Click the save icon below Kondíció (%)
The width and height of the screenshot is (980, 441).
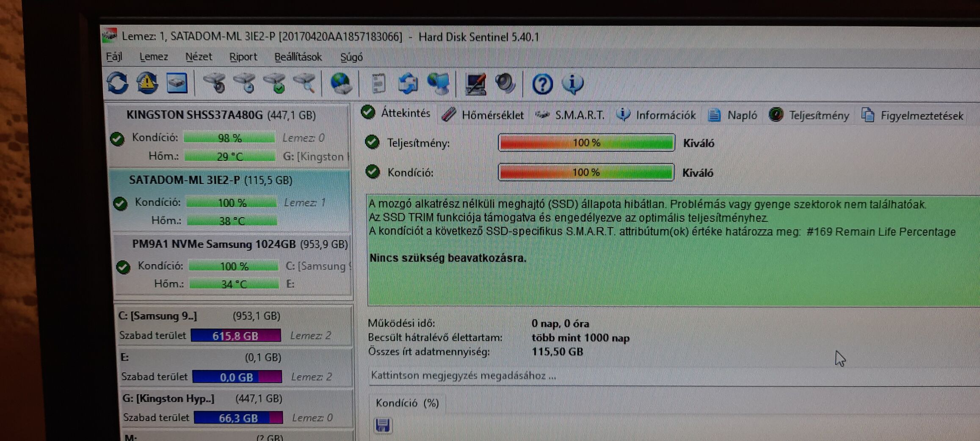[383, 424]
